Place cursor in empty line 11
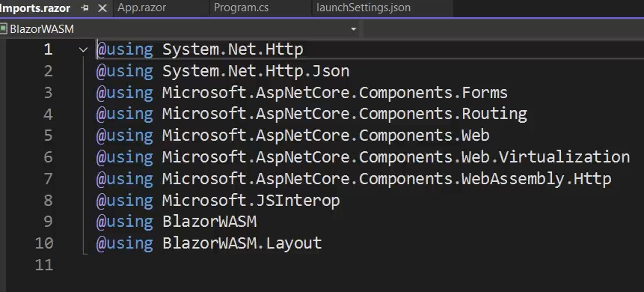 pyautogui.click(x=328, y=265)
